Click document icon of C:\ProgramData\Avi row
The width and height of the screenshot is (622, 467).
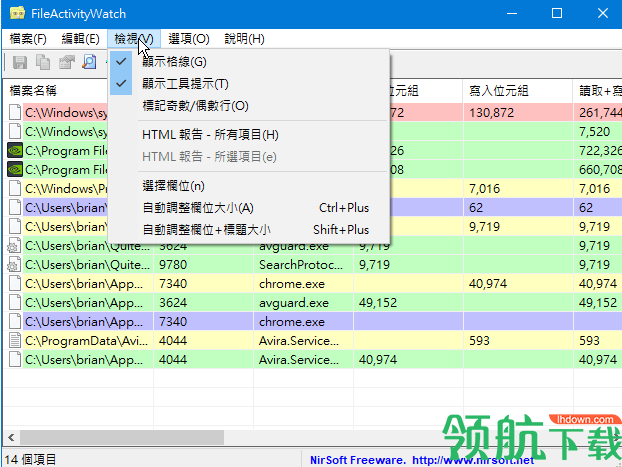click(15, 341)
